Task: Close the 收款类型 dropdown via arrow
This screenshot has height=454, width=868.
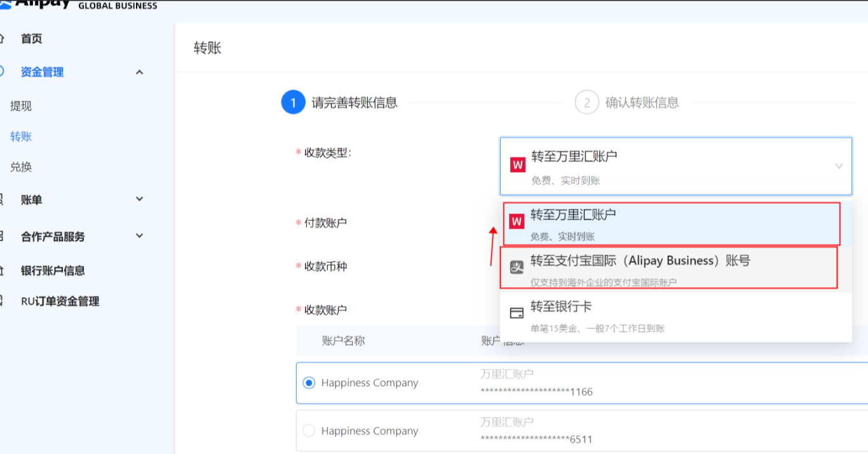Action: coord(839,166)
